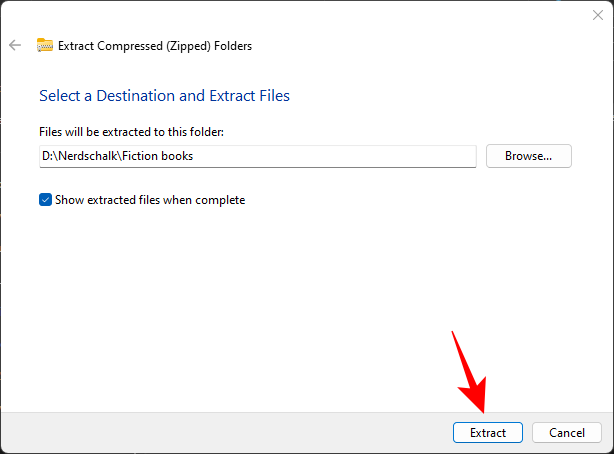614x454 pixels.
Task: Click the 'Select a Destination and Extract Files' heading
Action: click(164, 96)
